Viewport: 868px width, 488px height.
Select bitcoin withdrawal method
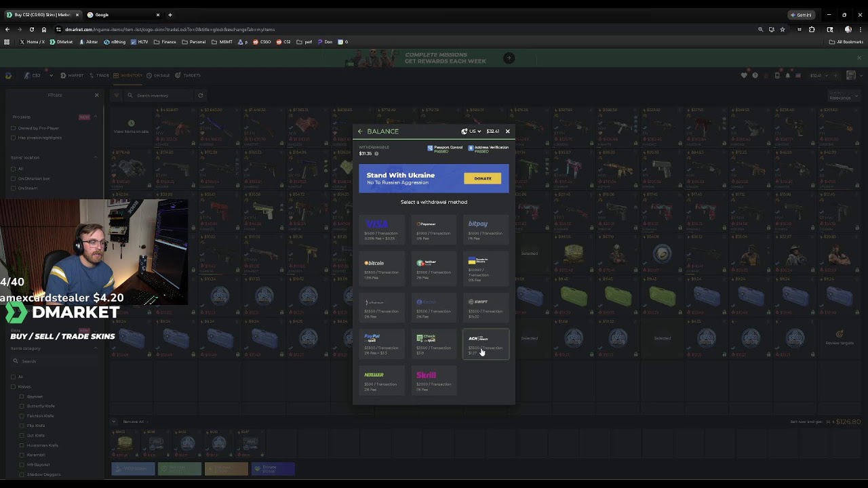click(x=382, y=270)
